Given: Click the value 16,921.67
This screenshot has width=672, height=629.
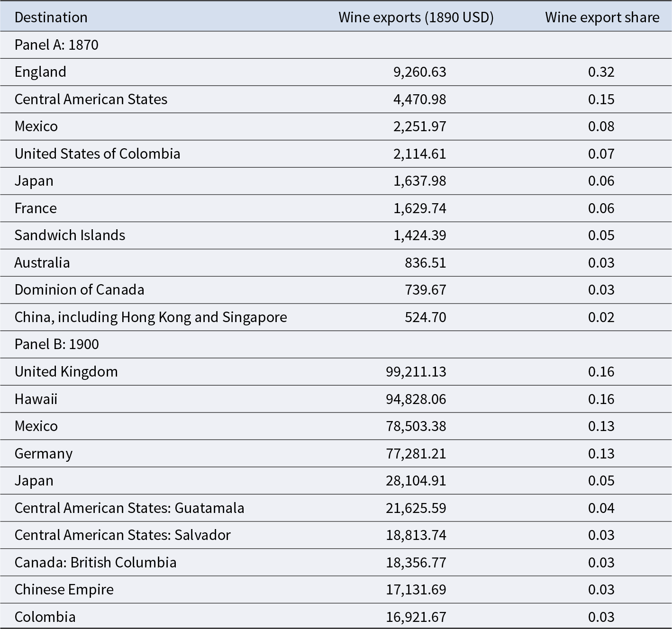Looking at the screenshot, I should click(x=416, y=617).
